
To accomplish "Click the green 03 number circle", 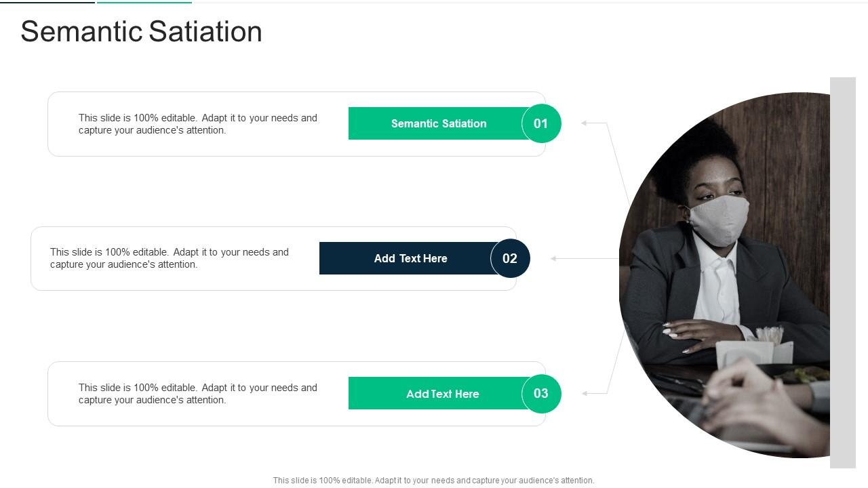I will [x=541, y=393].
